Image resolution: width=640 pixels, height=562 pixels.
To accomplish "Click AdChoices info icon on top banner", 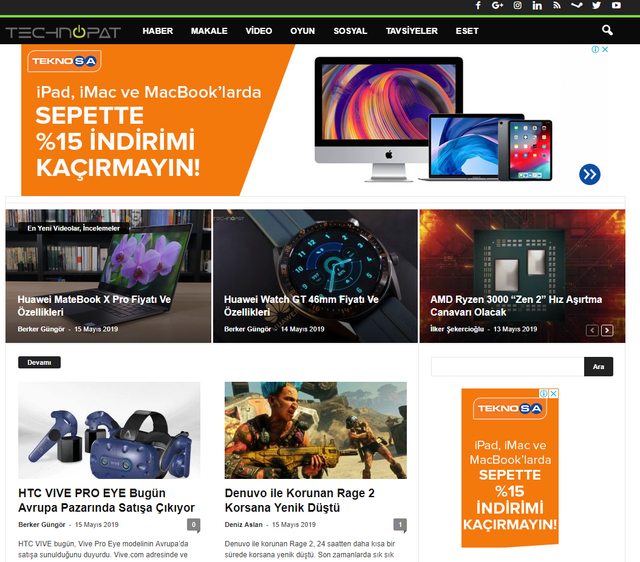I will tap(595, 49).
